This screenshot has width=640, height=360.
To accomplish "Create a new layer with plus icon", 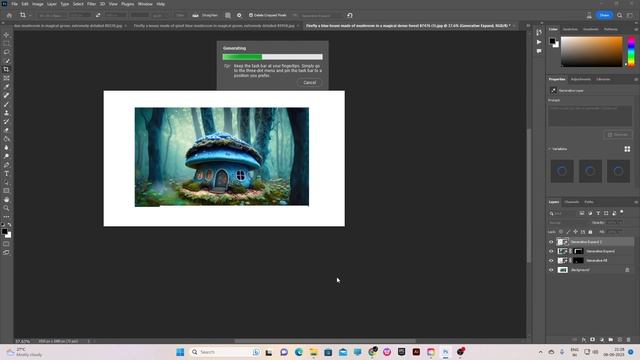I will 620,340.
